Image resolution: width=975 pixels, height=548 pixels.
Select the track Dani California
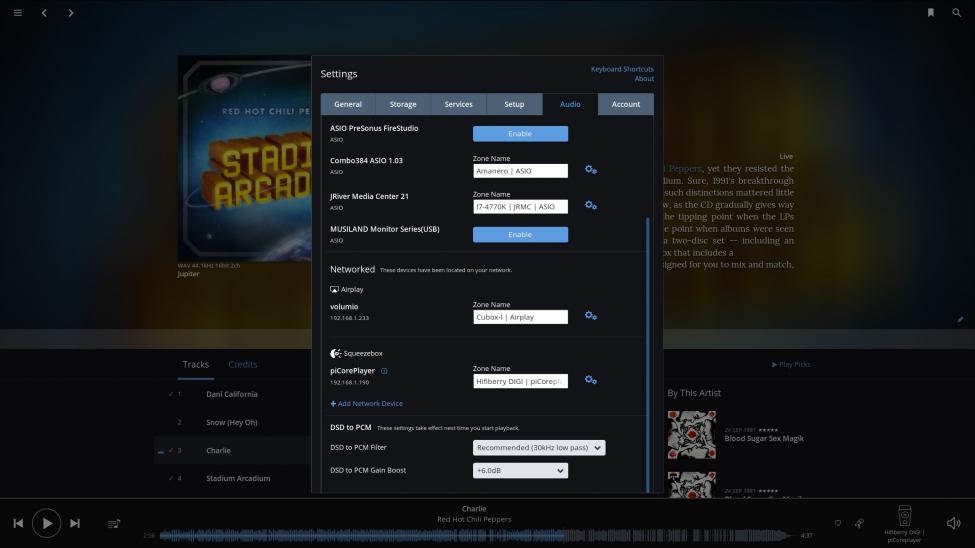[x=233, y=394]
